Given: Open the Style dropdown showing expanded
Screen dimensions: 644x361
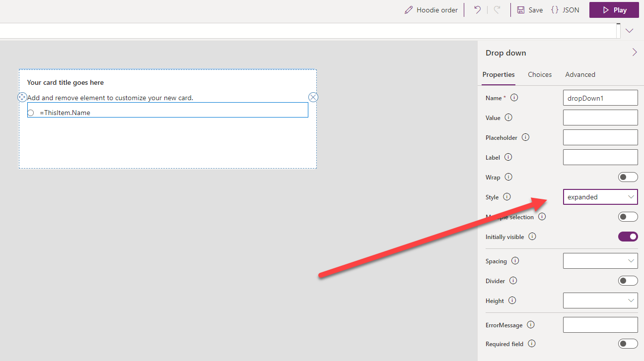Looking at the screenshot, I should [600, 197].
